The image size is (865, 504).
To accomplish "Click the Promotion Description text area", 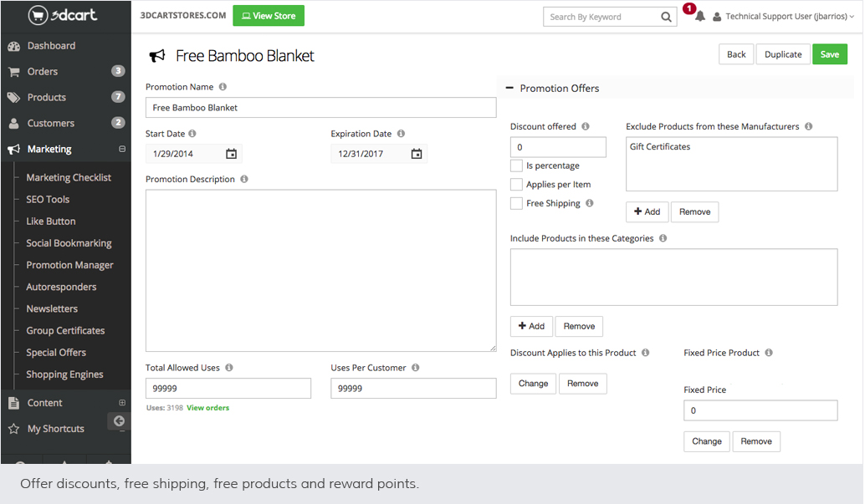I will click(320, 270).
